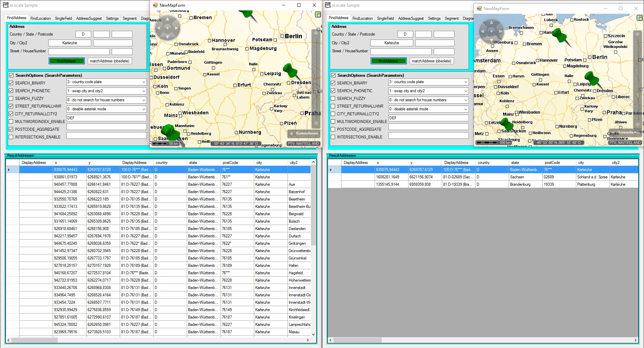Screen dimensions: 644x348
Task: Click matchAddress (obsolete) button in right window
Action: click(431, 61)
